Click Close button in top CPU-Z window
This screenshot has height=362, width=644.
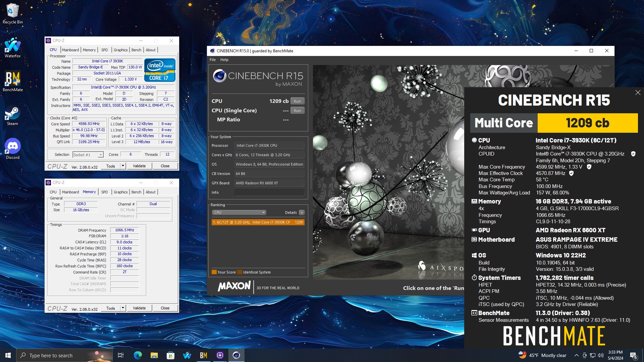(x=165, y=166)
